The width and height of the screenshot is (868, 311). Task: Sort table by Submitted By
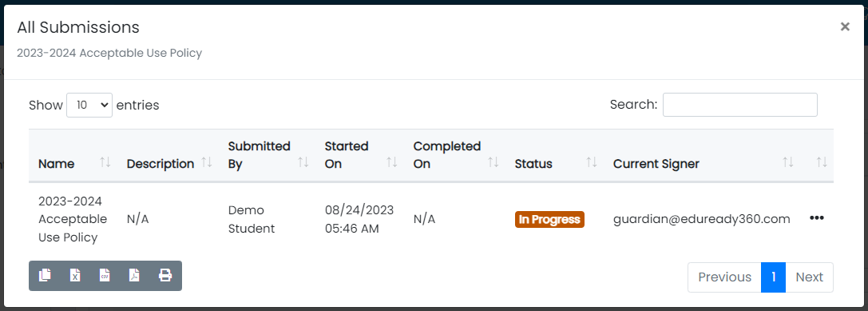pos(303,162)
